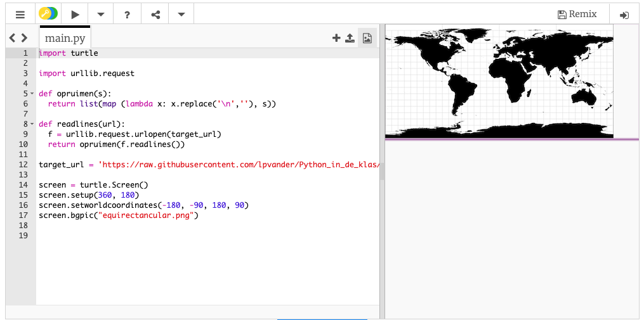Collapse the opruimen function fold arrow
This screenshot has width=644, height=320.
pyautogui.click(x=32, y=94)
